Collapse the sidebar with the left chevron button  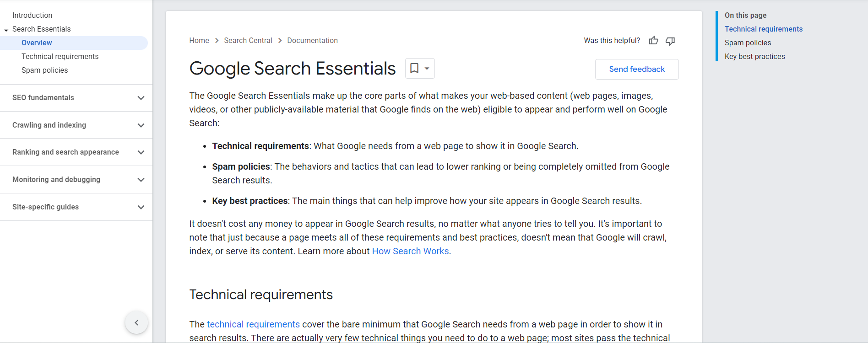[136, 322]
